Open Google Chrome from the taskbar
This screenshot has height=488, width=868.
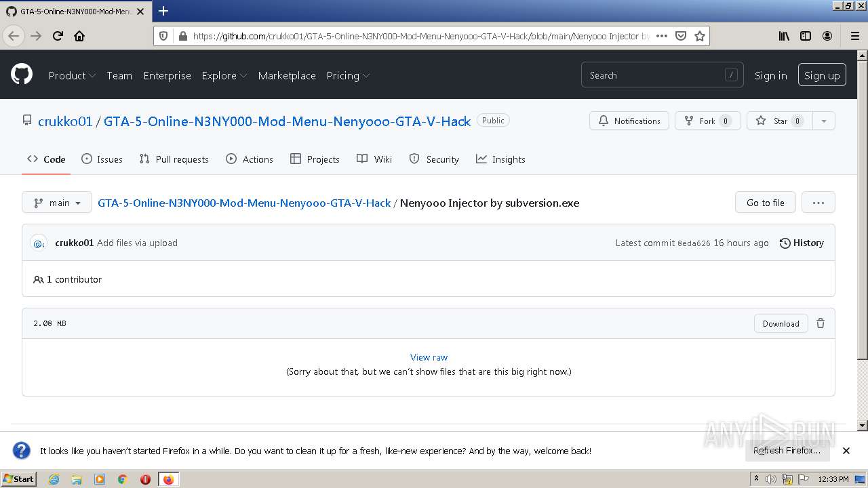[x=123, y=479]
